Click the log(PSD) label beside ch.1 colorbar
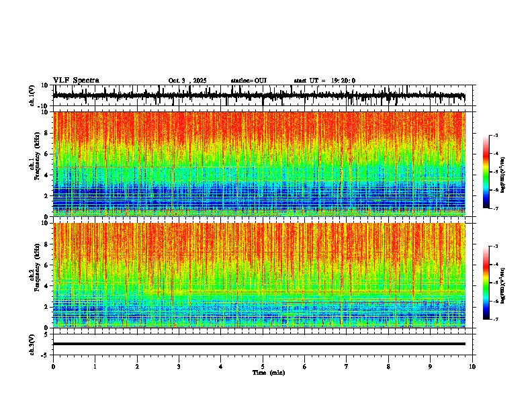532x411 pixels. pos(503,175)
